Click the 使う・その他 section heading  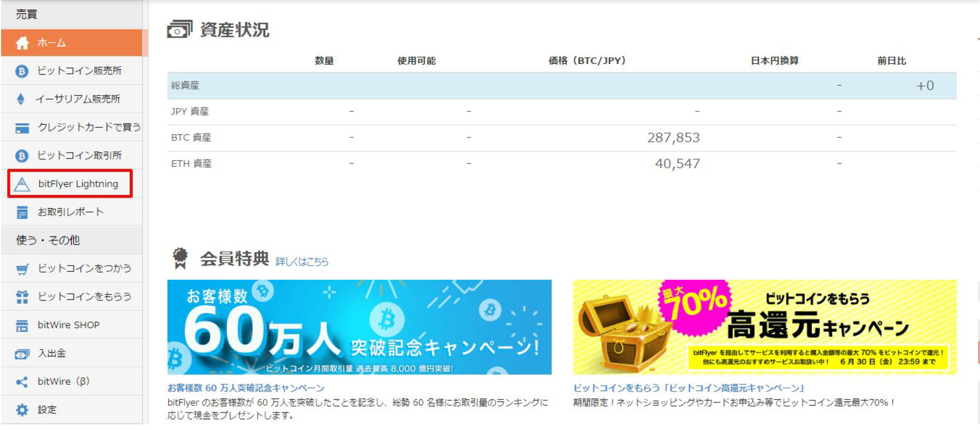coord(48,240)
